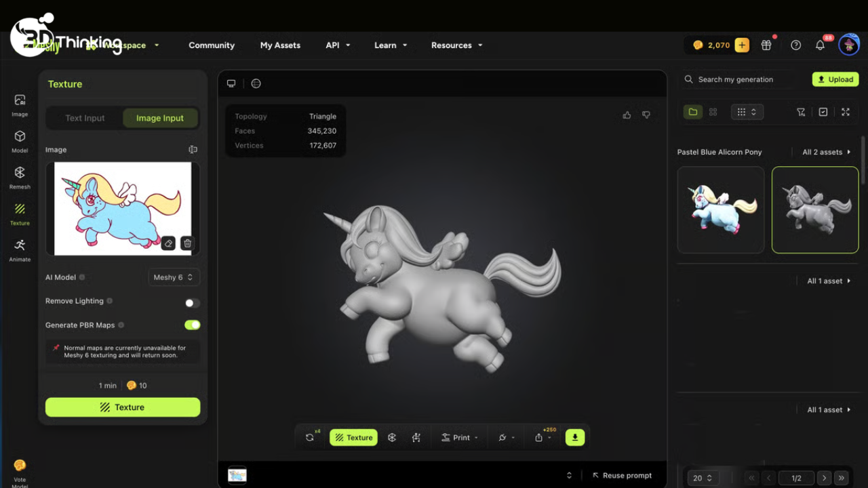The height and width of the screenshot is (488, 868).
Task: Click the rigging icon in bottom toolbar
Action: point(416,438)
